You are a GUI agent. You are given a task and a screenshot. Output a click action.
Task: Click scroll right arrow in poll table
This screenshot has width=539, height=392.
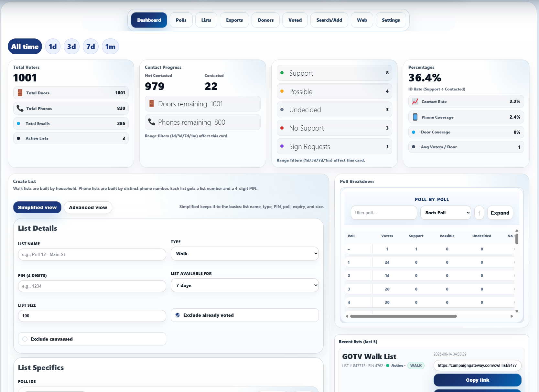(512, 316)
